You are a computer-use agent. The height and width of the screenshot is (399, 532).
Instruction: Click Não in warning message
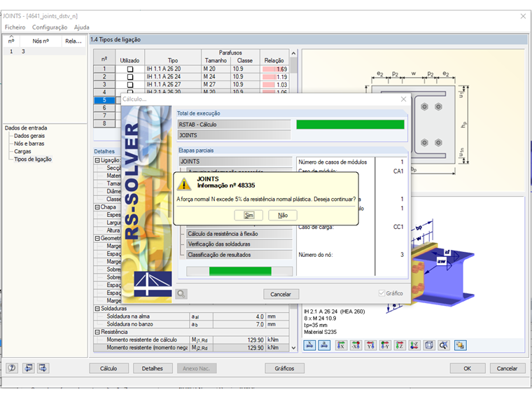click(283, 215)
